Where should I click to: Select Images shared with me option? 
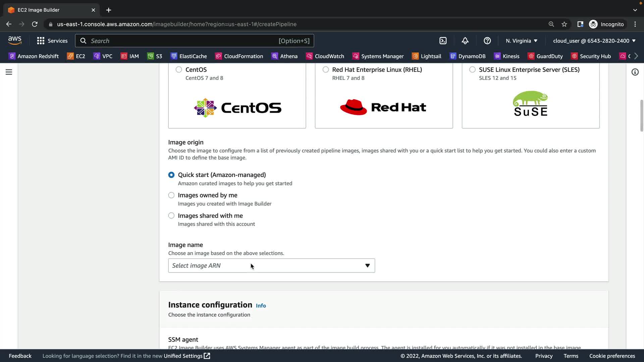[x=171, y=216]
